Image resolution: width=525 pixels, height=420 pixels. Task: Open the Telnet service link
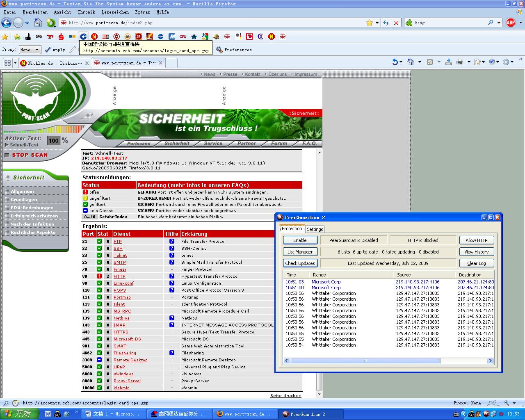pos(120,256)
